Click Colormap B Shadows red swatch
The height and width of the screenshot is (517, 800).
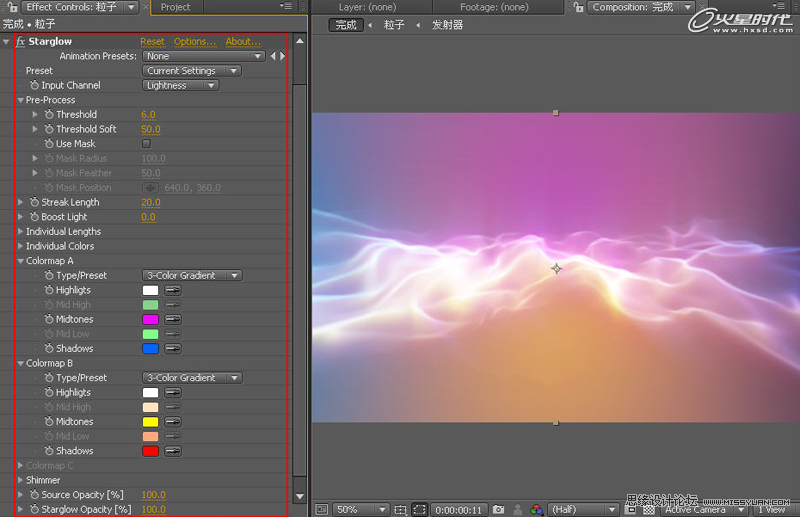[x=151, y=451]
